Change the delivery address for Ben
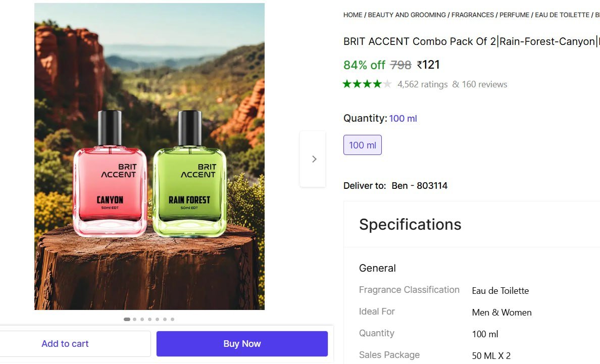600x364 pixels. point(420,185)
